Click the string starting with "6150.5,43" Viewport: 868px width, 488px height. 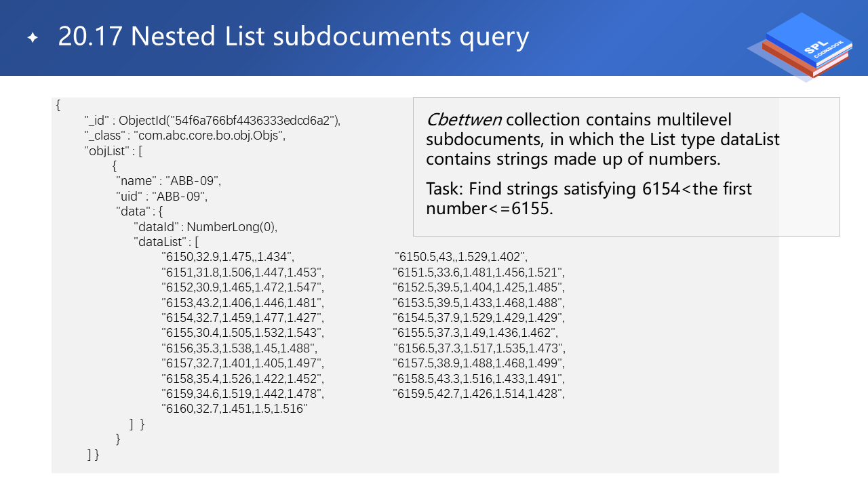pos(461,257)
